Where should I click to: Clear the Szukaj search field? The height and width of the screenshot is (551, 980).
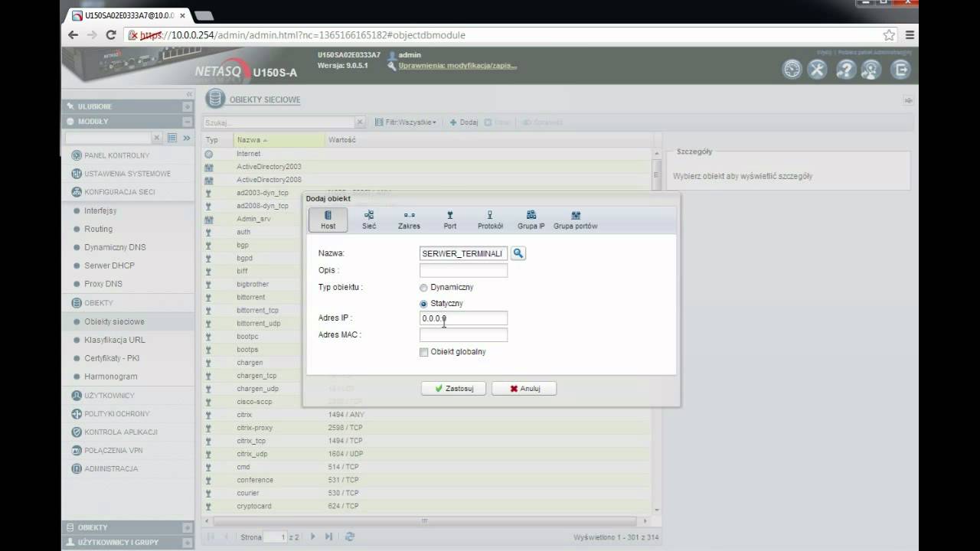(x=360, y=122)
